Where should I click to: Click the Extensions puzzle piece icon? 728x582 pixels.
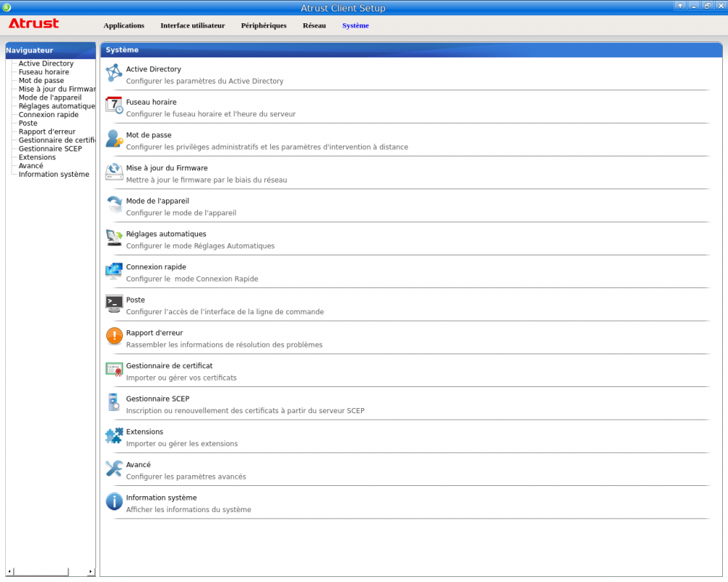[114, 435]
